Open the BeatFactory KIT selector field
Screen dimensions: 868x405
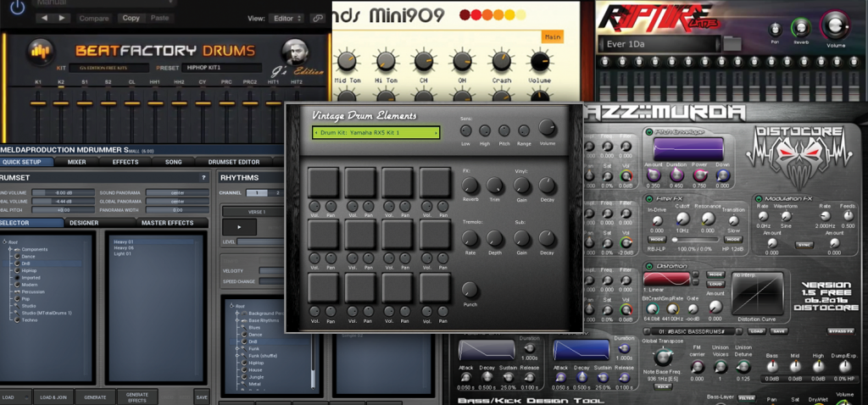click(108, 68)
